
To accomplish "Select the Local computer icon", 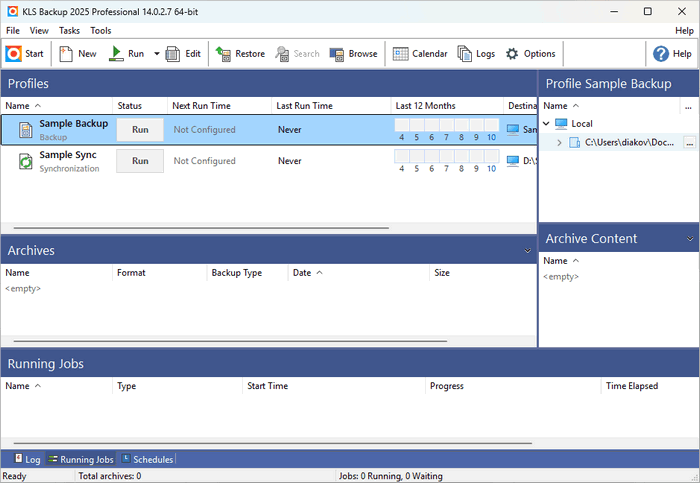I will tap(561, 123).
